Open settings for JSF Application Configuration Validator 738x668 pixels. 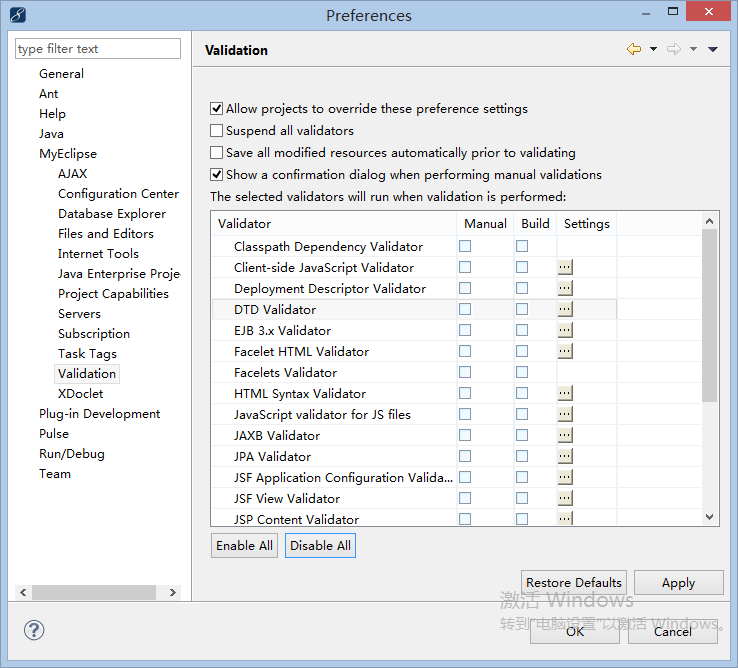565,477
